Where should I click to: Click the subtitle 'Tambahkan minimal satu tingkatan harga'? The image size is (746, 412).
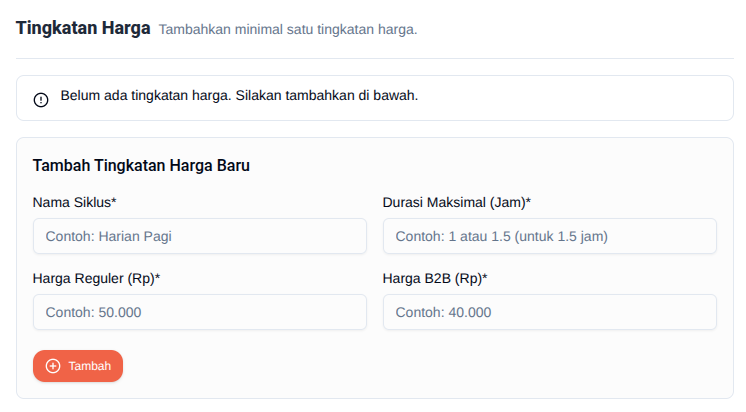coord(288,30)
